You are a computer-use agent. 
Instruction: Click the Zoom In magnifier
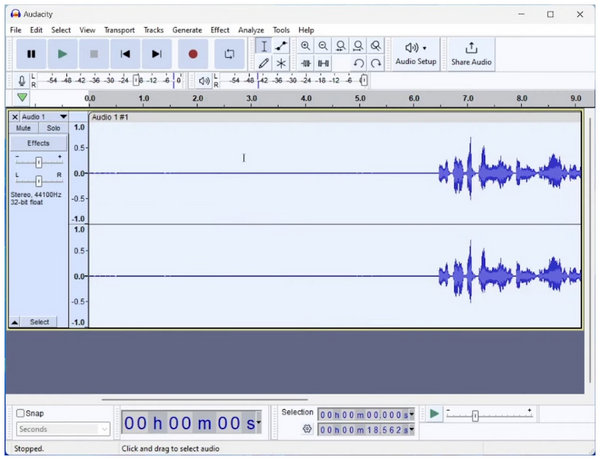305,46
